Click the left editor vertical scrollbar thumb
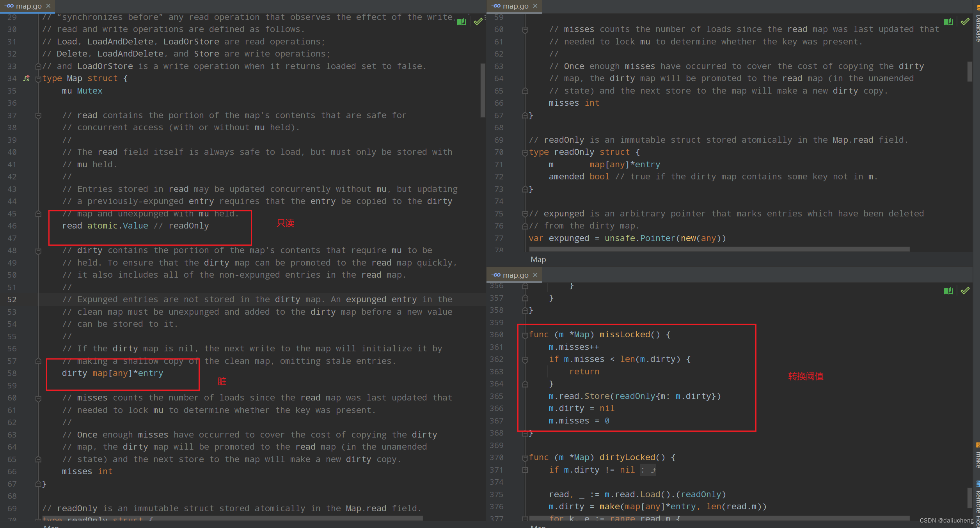The image size is (980, 528). pyautogui.click(x=483, y=90)
